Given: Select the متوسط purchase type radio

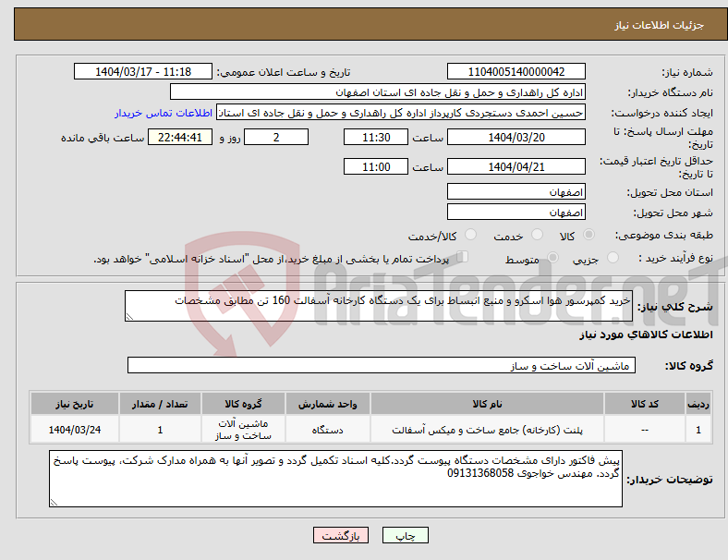Looking at the screenshot, I should tap(553, 258).
